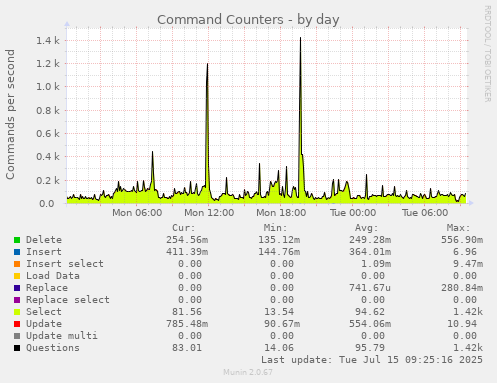
Task: Click the Replace average value 741.67u
Action: tap(370, 288)
